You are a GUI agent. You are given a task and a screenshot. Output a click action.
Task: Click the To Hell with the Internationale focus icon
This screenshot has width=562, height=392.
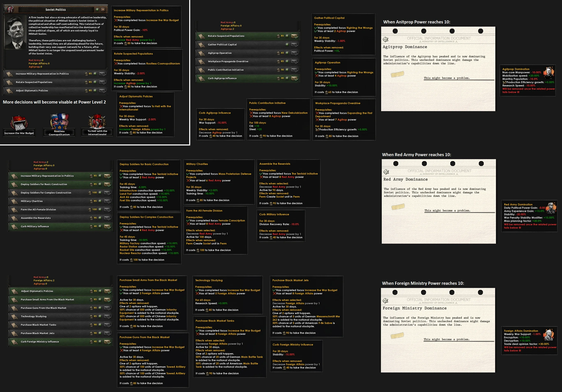click(x=97, y=122)
